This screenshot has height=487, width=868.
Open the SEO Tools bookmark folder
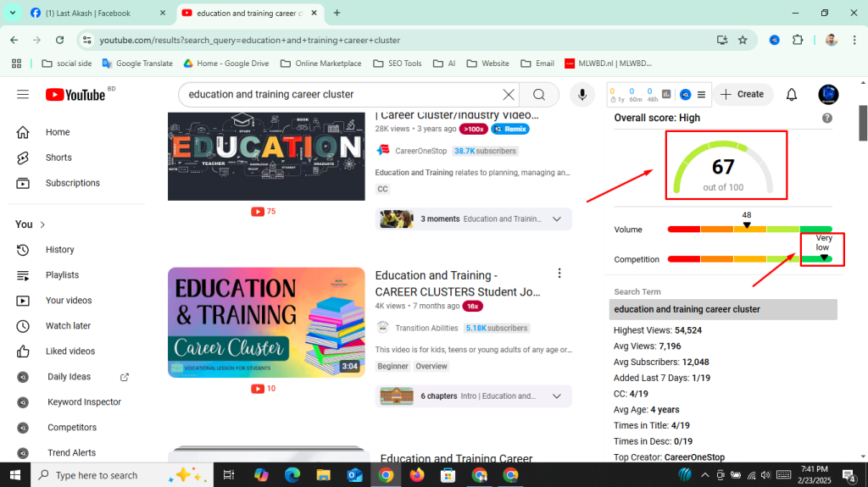[x=398, y=64]
